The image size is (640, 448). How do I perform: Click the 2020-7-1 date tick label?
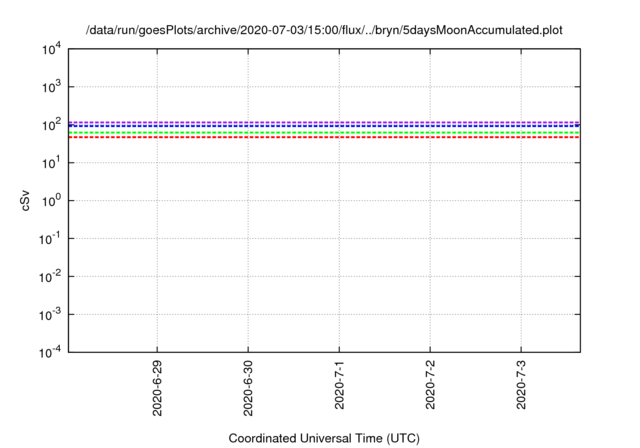click(x=339, y=385)
